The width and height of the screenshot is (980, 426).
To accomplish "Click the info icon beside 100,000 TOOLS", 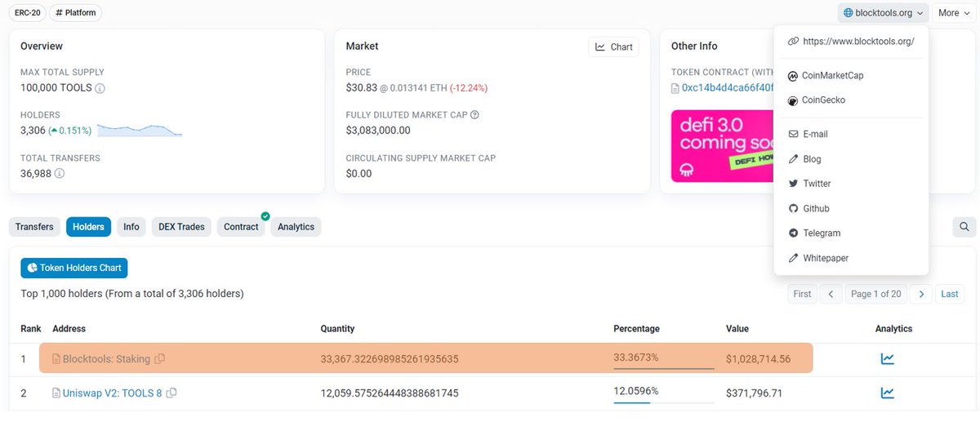I will tap(100, 88).
